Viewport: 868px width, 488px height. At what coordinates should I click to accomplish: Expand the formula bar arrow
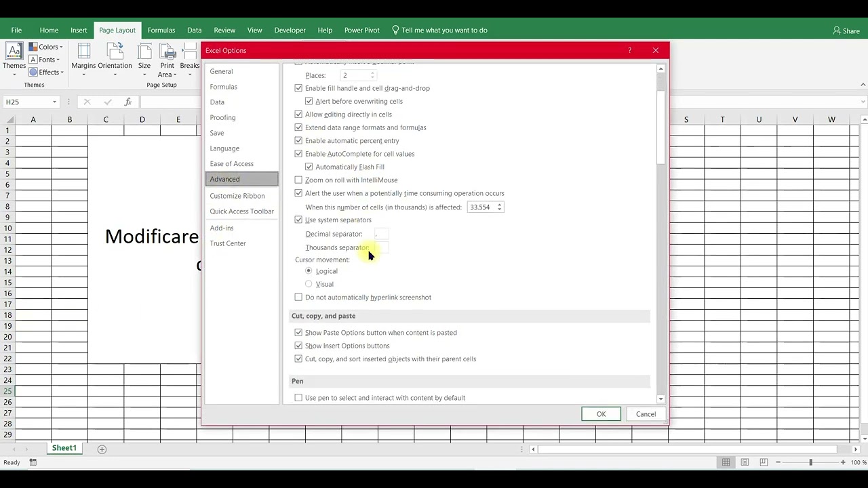tap(863, 102)
